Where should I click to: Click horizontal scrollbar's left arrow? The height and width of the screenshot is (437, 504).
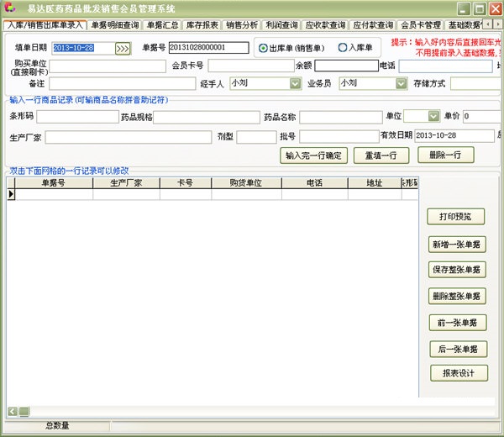12,411
